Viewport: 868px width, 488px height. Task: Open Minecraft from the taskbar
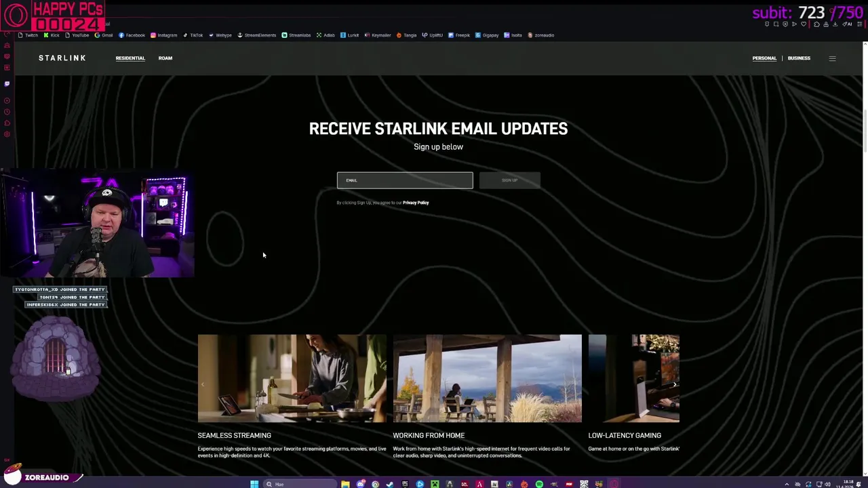pyautogui.click(x=435, y=484)
